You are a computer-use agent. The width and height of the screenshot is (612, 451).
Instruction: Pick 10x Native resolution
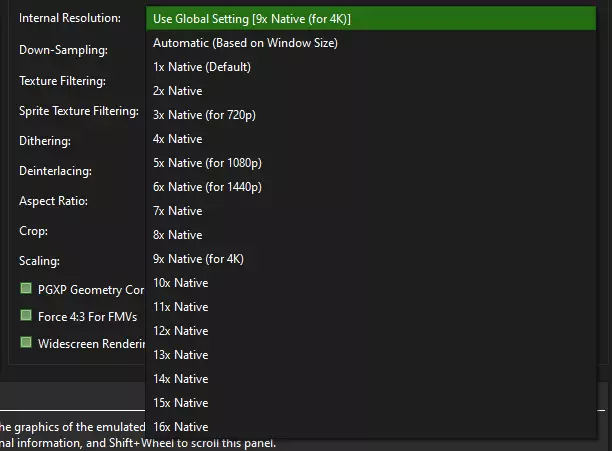coord(371,282)
